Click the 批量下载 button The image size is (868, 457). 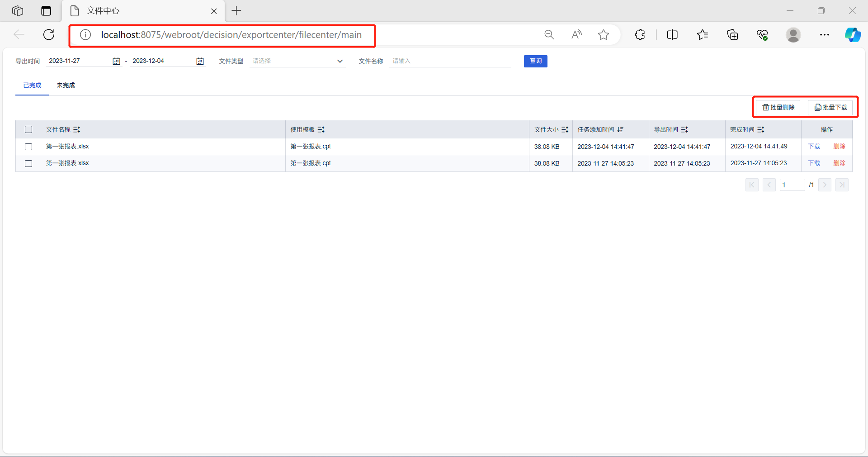click(x=830, y=108)
